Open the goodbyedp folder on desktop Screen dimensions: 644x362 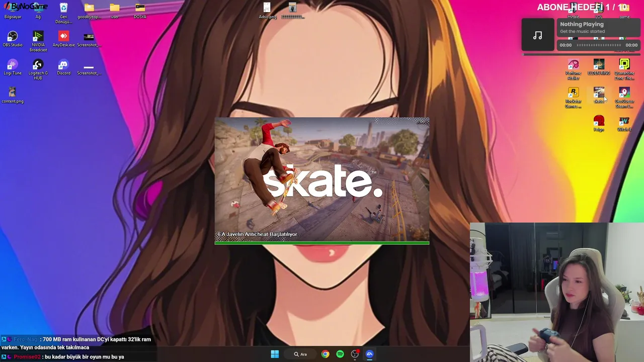pyautogui.click(x=89, y=11)
